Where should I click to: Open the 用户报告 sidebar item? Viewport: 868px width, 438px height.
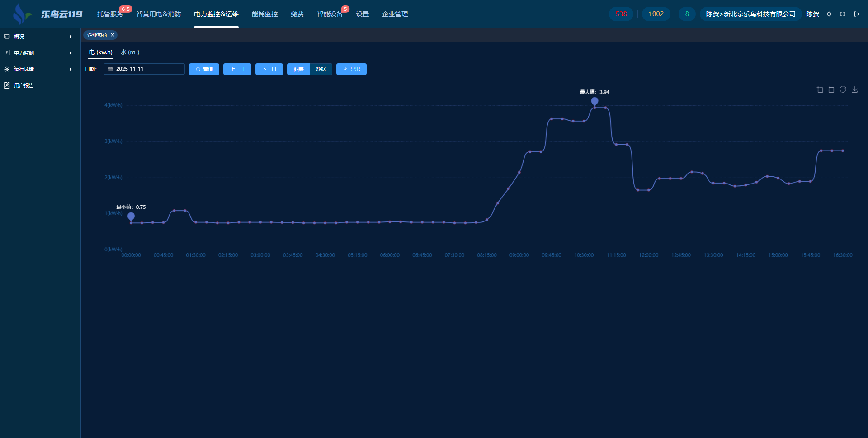pos(40,85)
